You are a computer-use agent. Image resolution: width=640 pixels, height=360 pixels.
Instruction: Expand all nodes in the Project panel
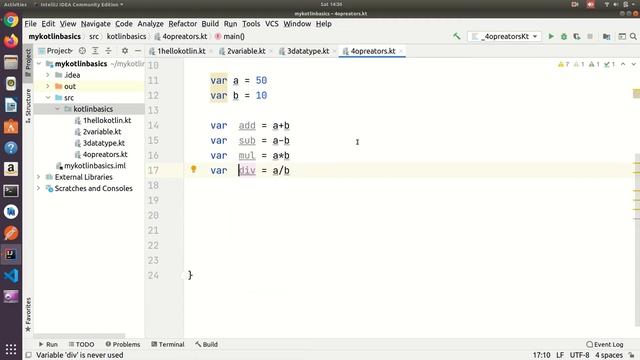tap(95, 51)
